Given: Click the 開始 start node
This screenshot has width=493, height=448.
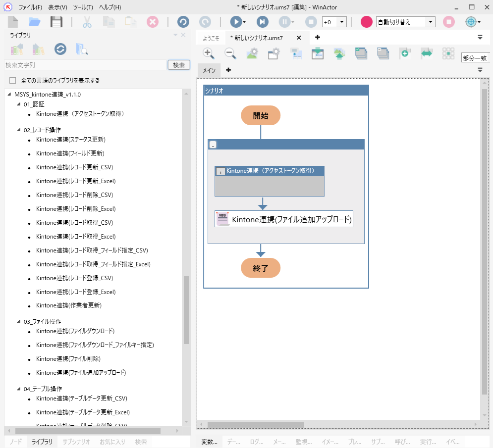Looking at the screenshot, I should pos(261,116).
